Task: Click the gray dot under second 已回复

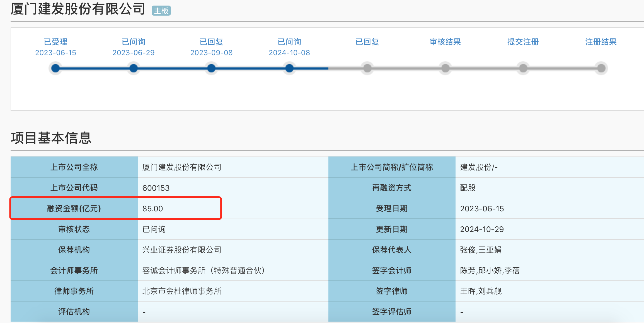Action: (x=367, y=68)
